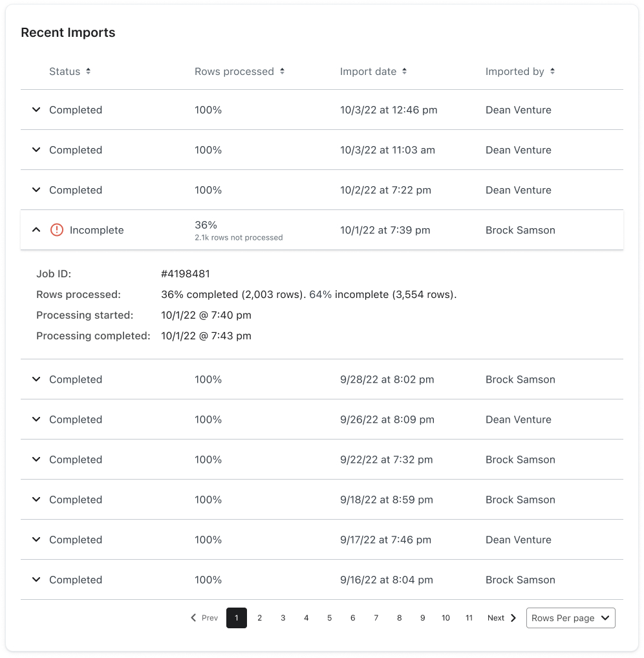Select page 5 in pagination
This screenshot has width=644, height=658.
pyautogui.click(x=329, y=618)
